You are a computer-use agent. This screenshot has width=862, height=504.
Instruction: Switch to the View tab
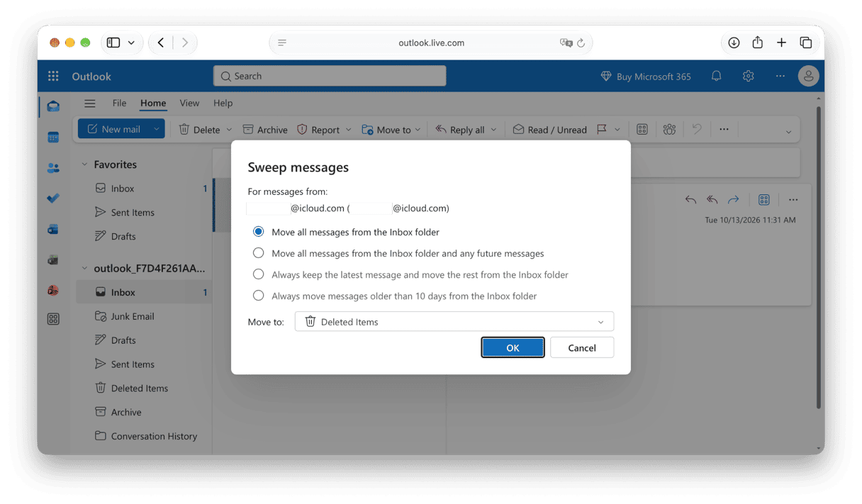click(189, 103)
